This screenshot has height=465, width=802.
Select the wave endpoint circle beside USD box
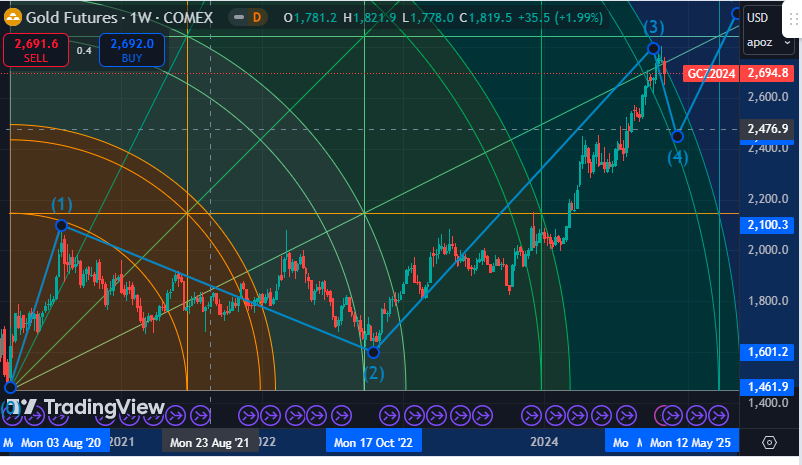(x=737, y=13)
